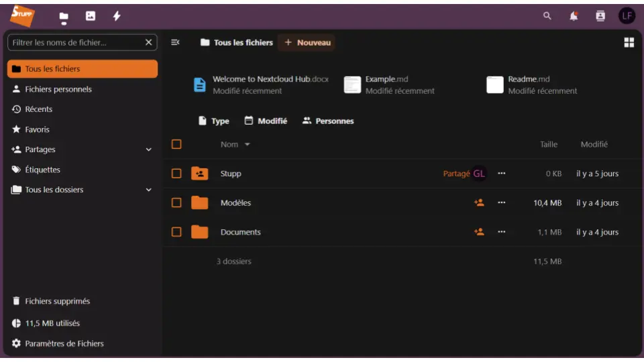Switch to grid view

(629, 43)
